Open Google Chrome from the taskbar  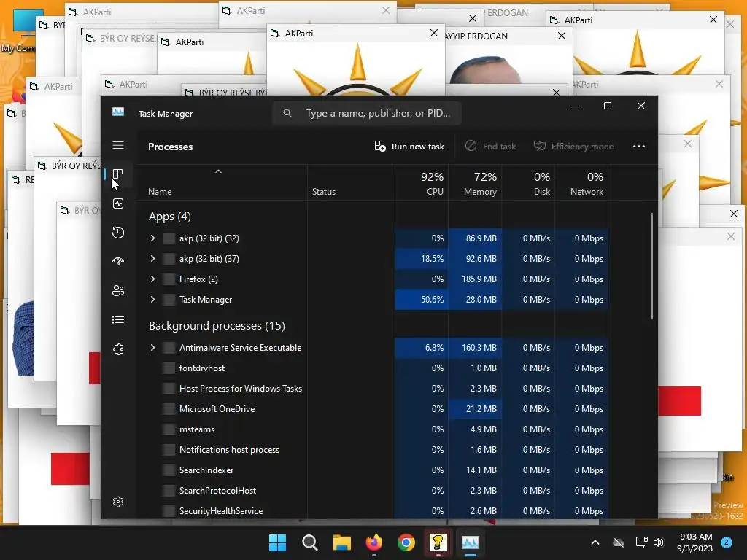point(406,542)
